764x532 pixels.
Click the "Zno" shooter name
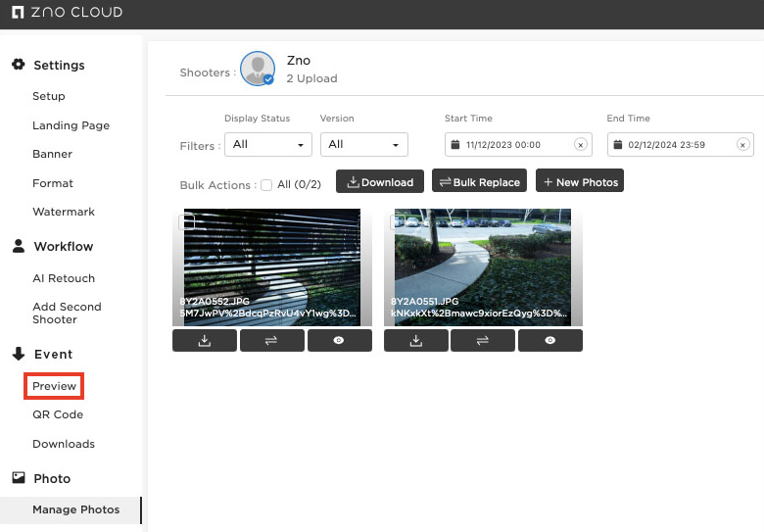(x=299, y=61)
